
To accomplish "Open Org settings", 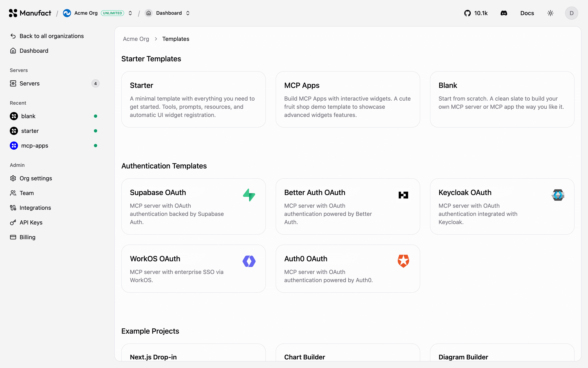I will tap(55, 178).
